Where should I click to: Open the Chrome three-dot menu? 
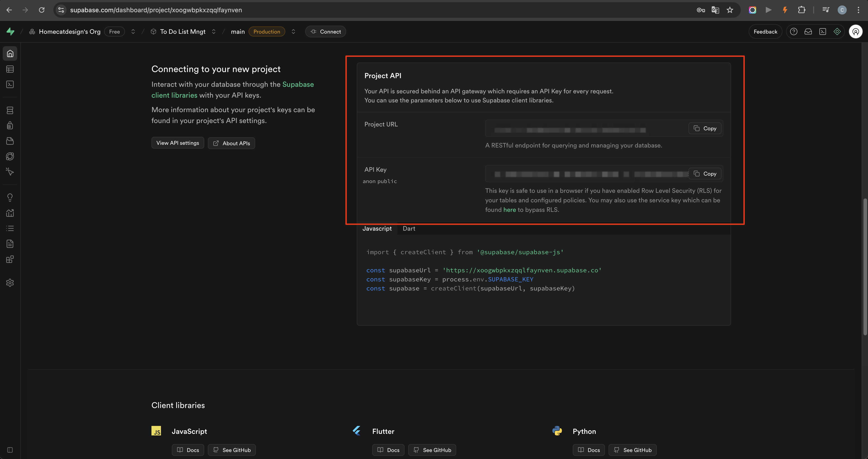click(x=858, y=10)
